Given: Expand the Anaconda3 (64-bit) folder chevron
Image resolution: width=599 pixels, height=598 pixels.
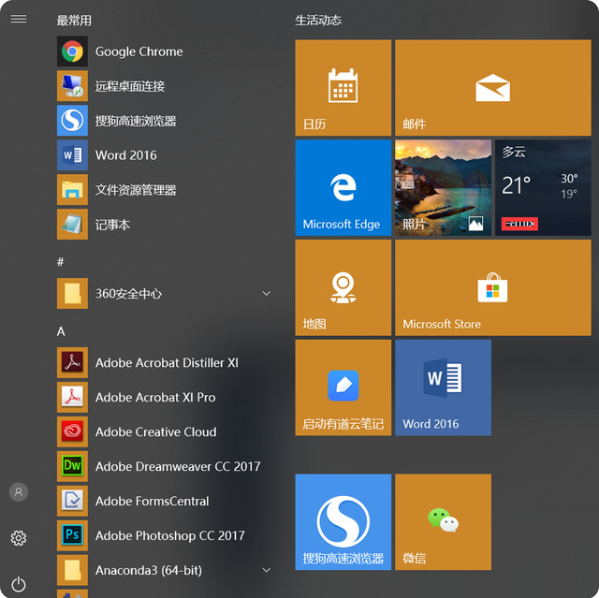Looking at the screenshot, I should point(267,570).
